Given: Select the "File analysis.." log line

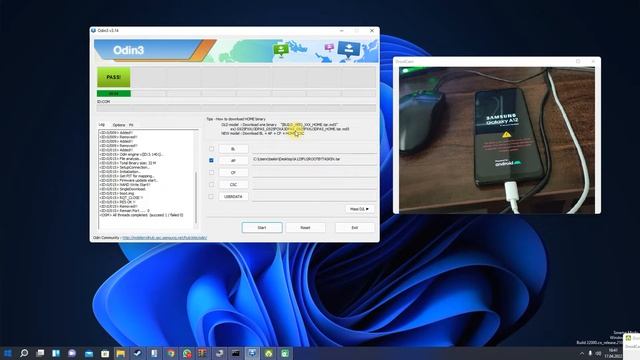Looking at the screenshot, I should (x=120, y=158).
